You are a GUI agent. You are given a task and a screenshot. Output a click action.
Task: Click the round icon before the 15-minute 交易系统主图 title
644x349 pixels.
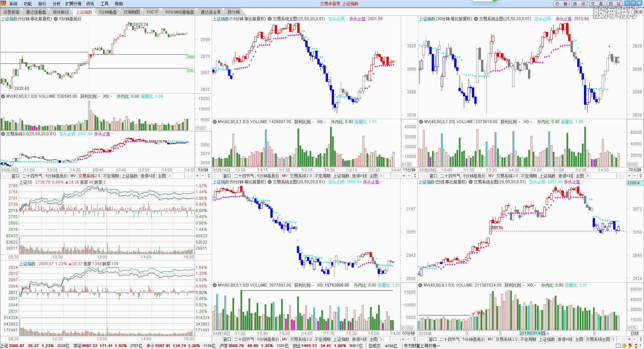pyautogui.click(x=270, y=19)
